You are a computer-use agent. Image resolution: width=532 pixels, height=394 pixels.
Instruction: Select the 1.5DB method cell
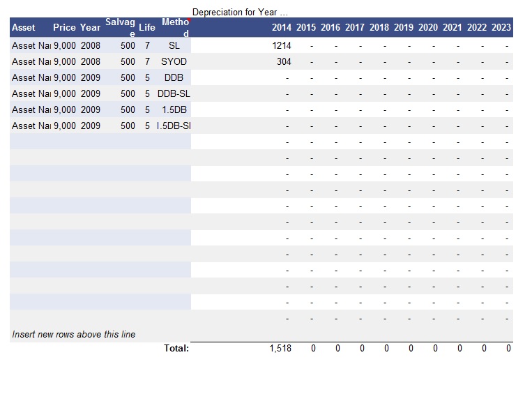tap(174, 110)
